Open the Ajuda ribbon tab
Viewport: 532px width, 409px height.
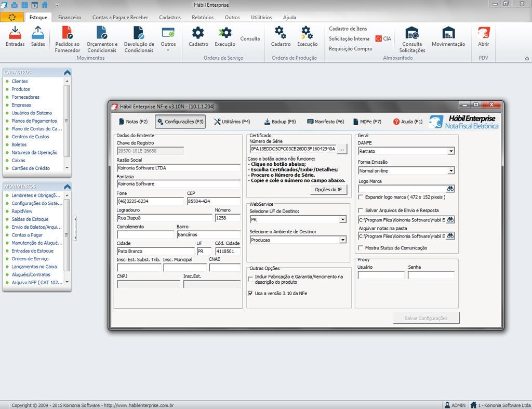pos(289,17)
